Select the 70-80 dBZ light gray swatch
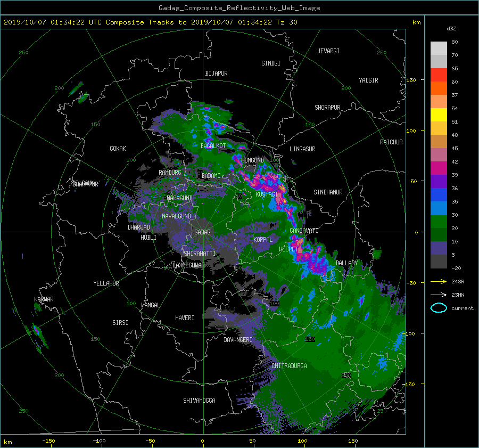 click(x=439, y=48)
